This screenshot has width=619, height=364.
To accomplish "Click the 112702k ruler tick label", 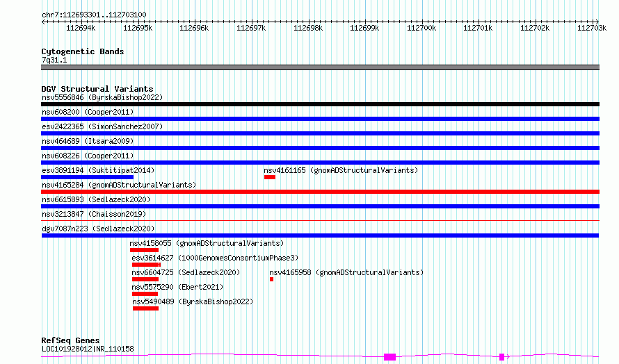I will click(x=535, y=28).
